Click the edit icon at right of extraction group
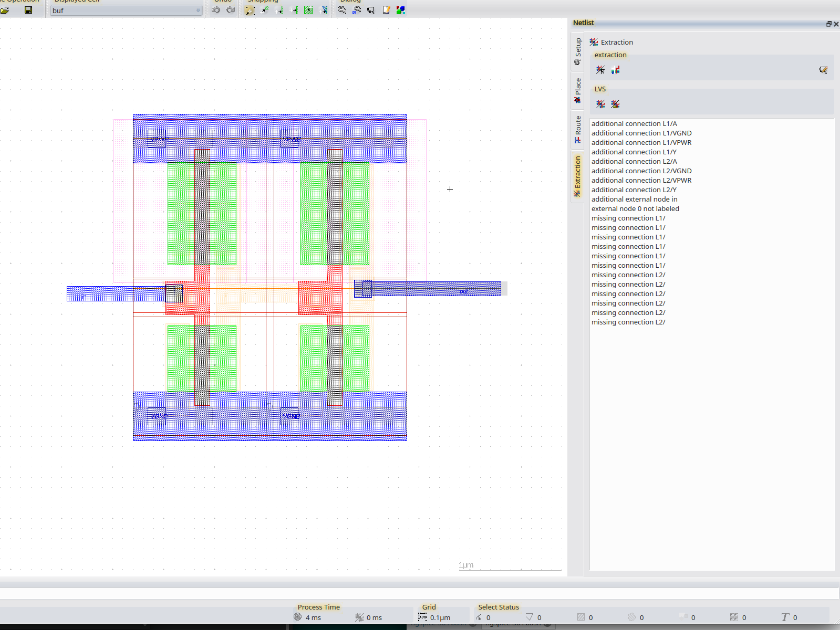 click(823, 70)
